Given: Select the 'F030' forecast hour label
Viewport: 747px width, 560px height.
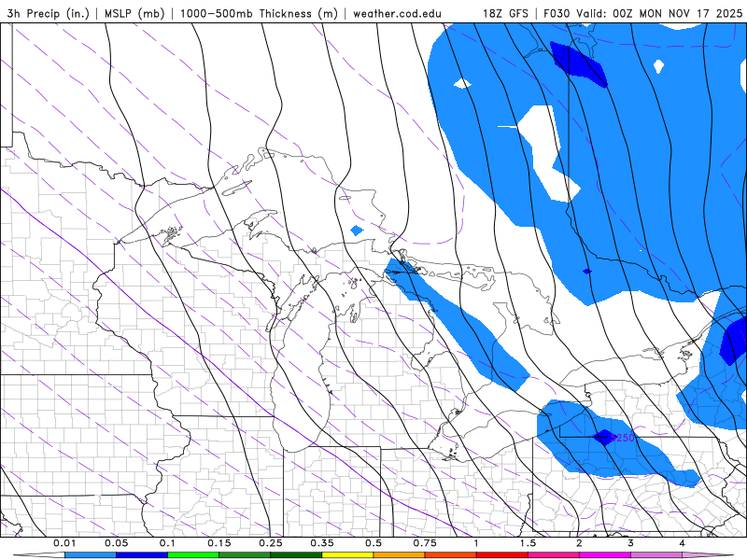Looking at the screenshot, I should tap(557, 13).
